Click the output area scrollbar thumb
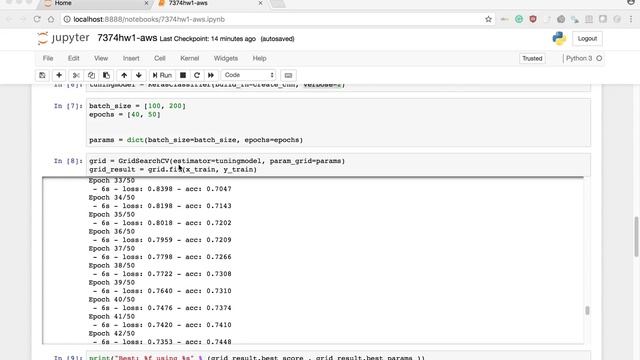Screen dimensions: 640x360 [x=587, y=311]
